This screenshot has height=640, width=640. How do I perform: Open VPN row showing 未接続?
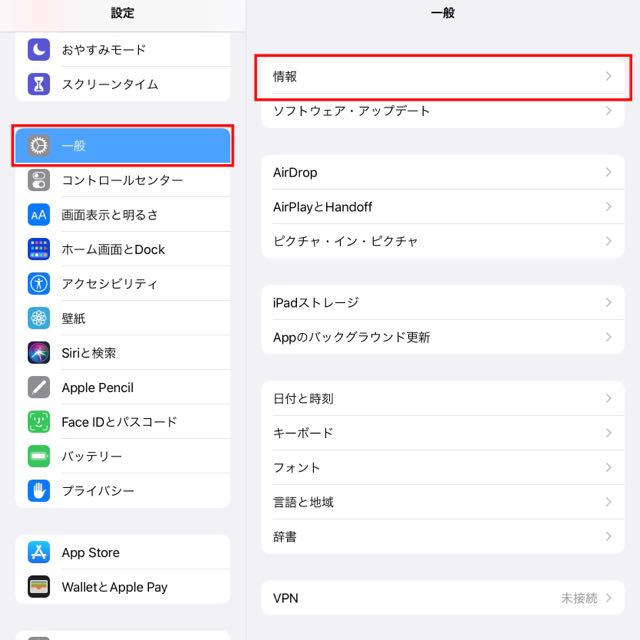pos(443,598)
